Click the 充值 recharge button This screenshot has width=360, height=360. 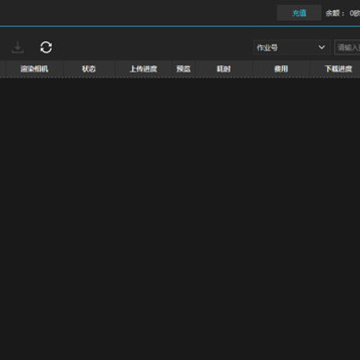tap(299, 13)
